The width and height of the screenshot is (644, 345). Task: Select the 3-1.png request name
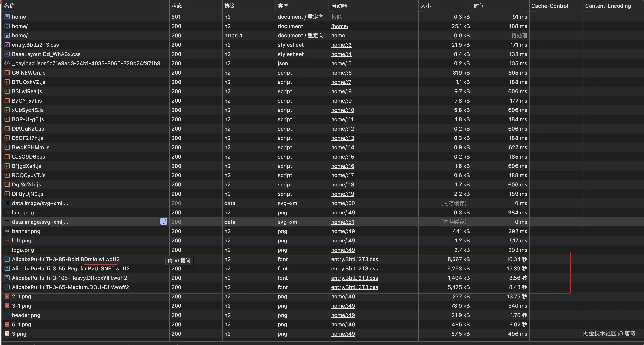(22, 306)
